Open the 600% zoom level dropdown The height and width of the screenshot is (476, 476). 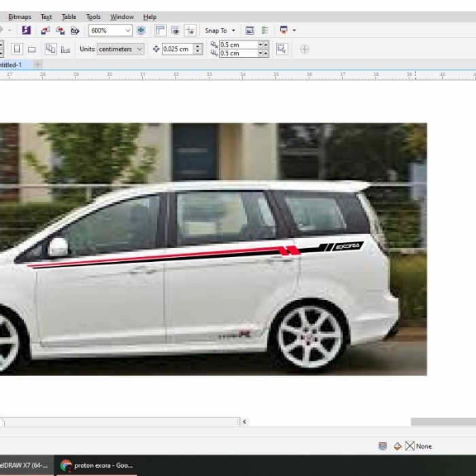pyautogui.click(x=128, y=31)
